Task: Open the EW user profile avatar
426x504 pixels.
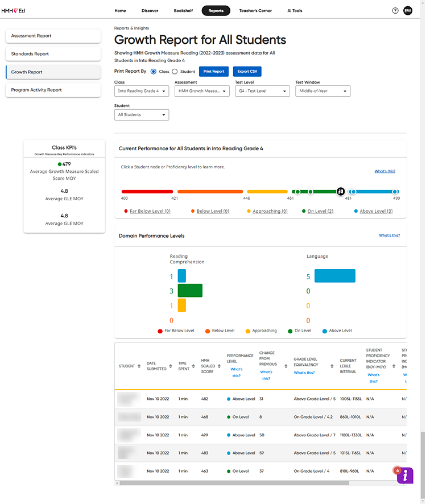Action: [x=408, y=11]
